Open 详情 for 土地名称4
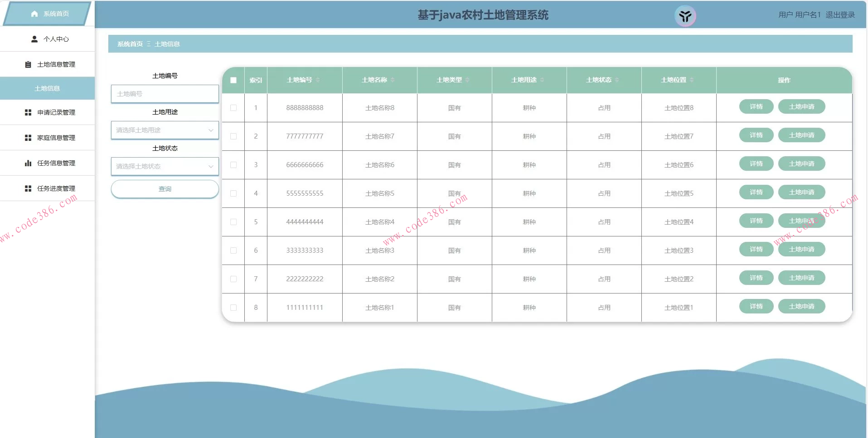 pos(756,221)
